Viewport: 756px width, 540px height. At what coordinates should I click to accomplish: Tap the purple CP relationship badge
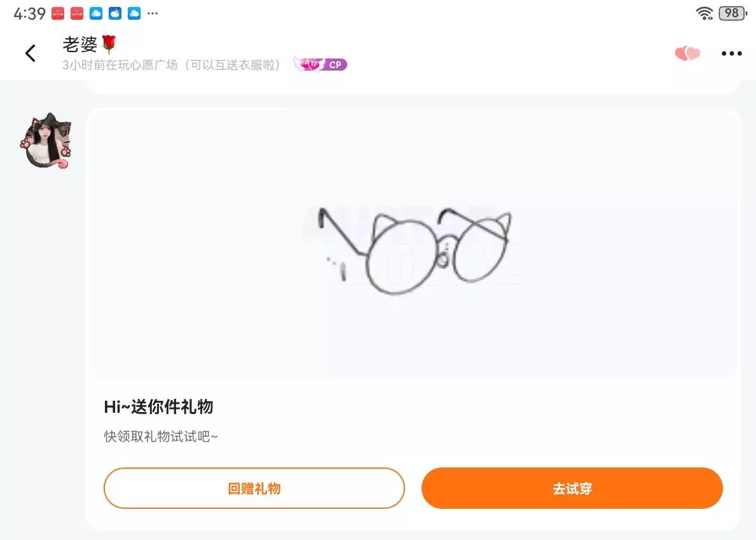coord(320,65)
